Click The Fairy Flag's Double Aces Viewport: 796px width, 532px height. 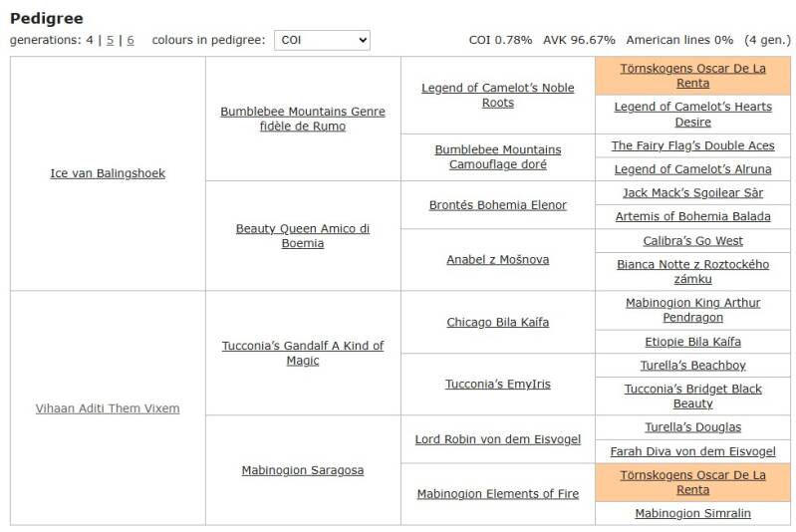[692, 145]
